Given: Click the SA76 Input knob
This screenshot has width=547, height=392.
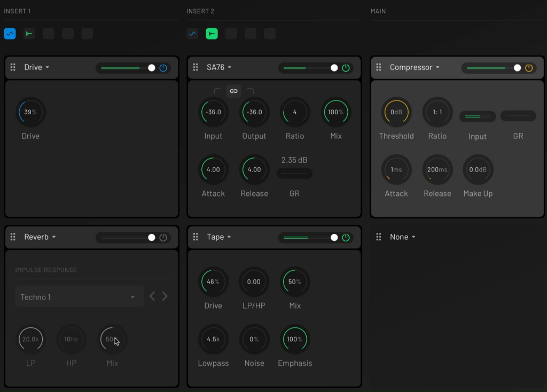Looking at the screenshot, I should pos(213,112).
